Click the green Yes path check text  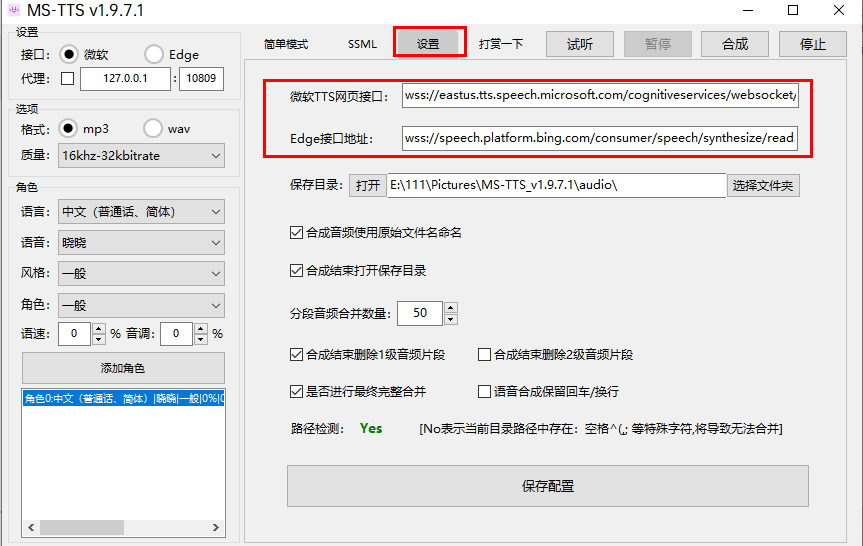[371, 429]
